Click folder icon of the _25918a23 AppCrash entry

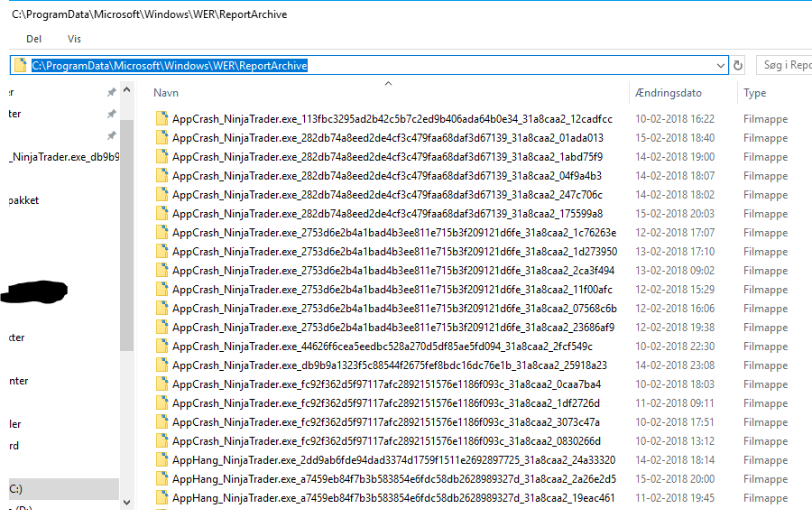pyautogui.click(x=161, y=365)
